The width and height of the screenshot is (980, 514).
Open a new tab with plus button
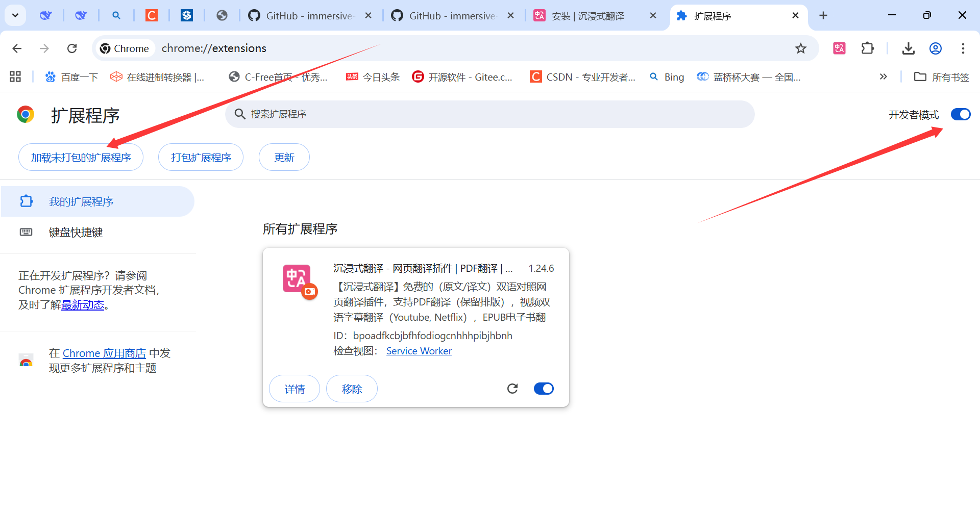(823, 15)
